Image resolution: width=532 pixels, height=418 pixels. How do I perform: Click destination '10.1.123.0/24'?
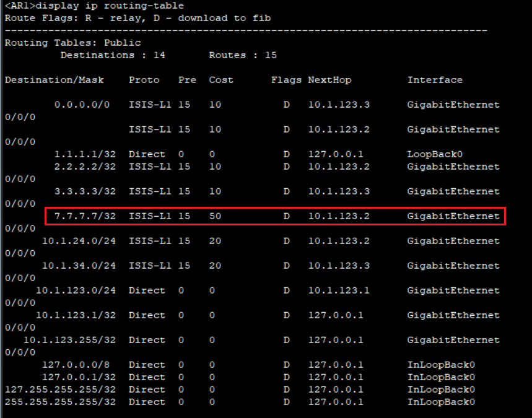click(76, 290)
